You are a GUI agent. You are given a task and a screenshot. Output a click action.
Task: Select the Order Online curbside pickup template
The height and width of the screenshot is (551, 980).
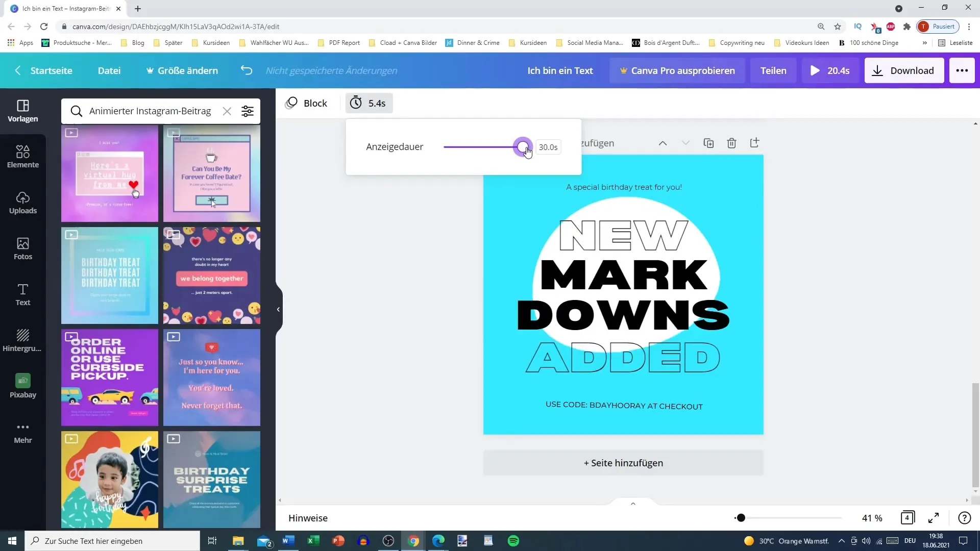110,378
